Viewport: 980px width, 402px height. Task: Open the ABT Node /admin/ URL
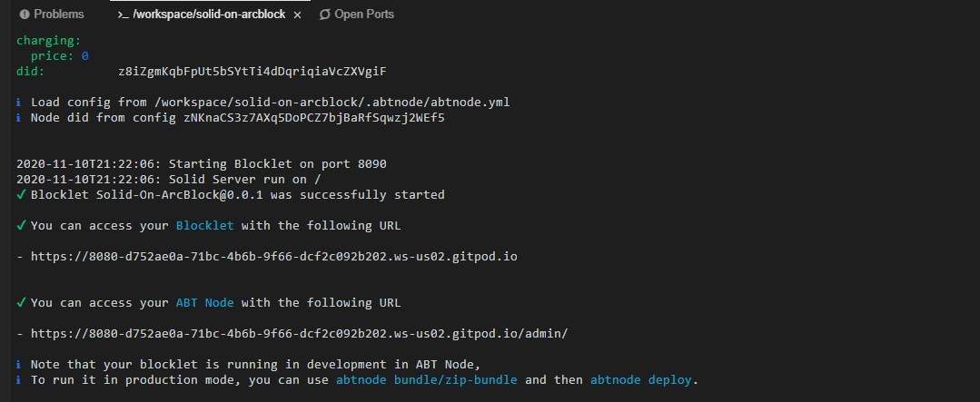click(299, 334)
